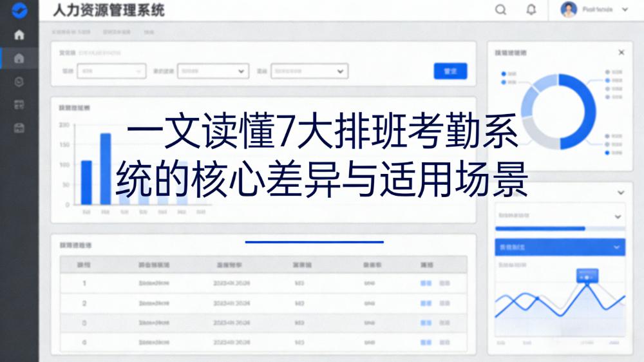Open the clock icon in sidebar
This screenshot has width=644, height=362.
click(x=19, y=81)
